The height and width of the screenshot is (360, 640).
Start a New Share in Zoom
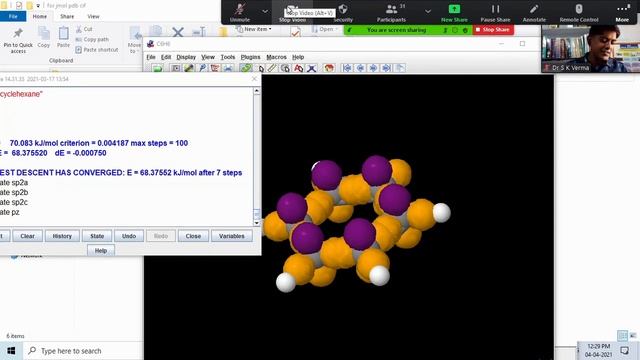[454, 13]
